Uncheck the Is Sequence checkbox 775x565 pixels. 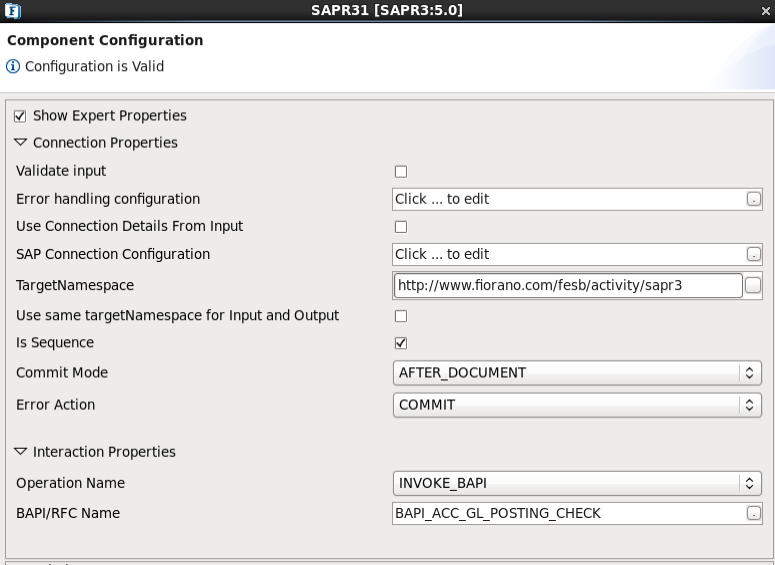coord(401,343)
